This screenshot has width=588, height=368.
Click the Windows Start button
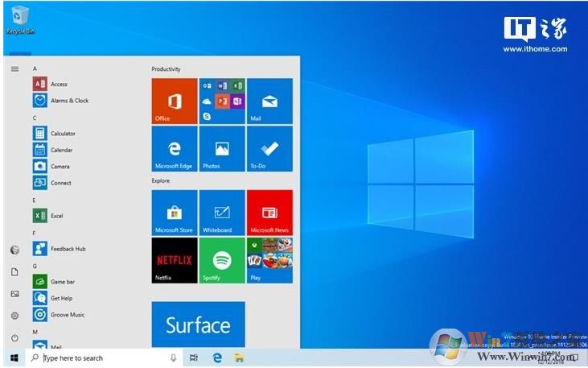(14, 358)
